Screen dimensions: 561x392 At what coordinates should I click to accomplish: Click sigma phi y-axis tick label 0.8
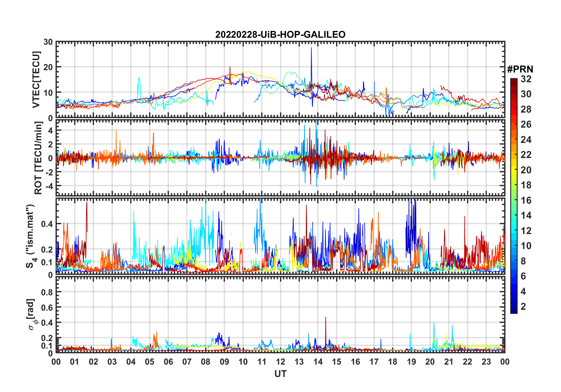pos(47,292)
